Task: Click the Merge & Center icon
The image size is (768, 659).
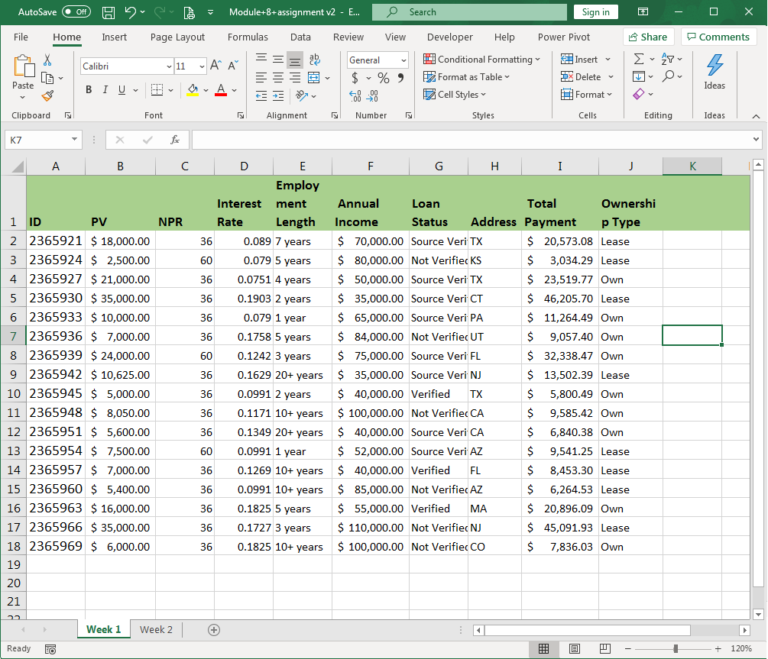Action: pos(315,77)
